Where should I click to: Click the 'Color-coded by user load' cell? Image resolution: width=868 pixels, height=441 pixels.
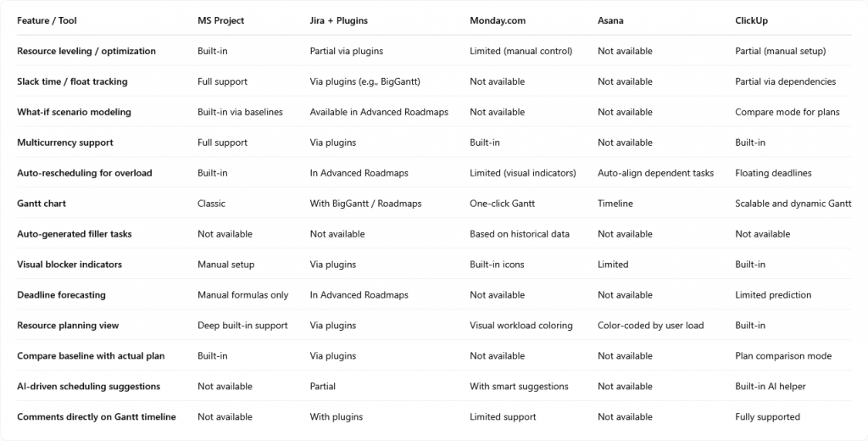(x=651, y=325)
